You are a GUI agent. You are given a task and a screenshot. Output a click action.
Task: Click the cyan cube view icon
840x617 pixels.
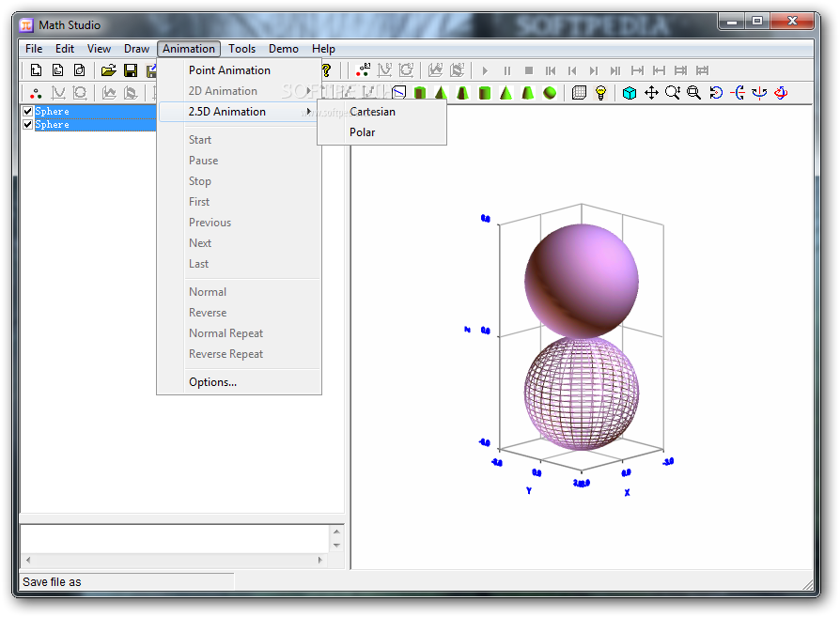[x=630, y=93]
